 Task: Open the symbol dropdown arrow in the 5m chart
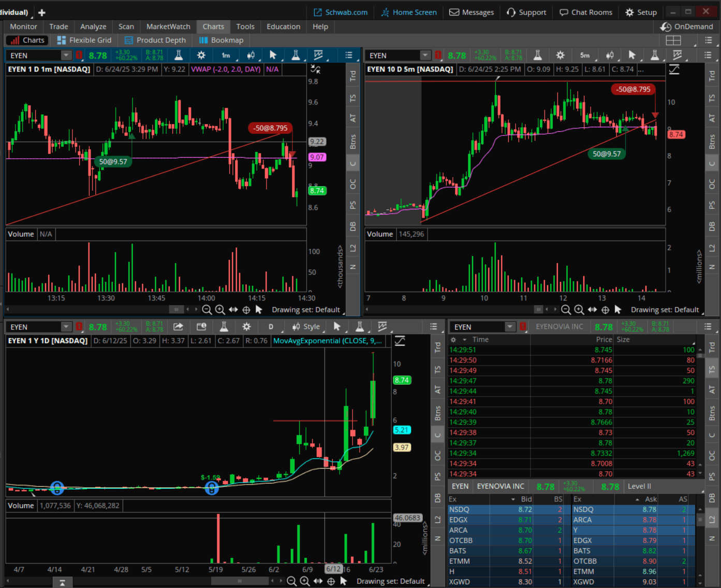pyautogui.click(x=425, y=55)
